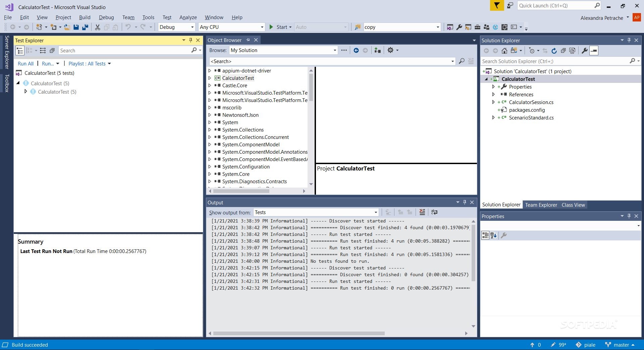This screenshot has height=350, width=644.
Task: Click the Output horizontal scrollbar thumb
Action: pyautogui.click(x=299, y=333)
